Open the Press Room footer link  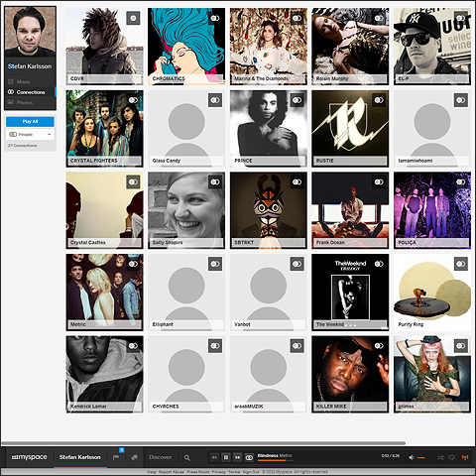pyautogui.click(x=198, y=472)
